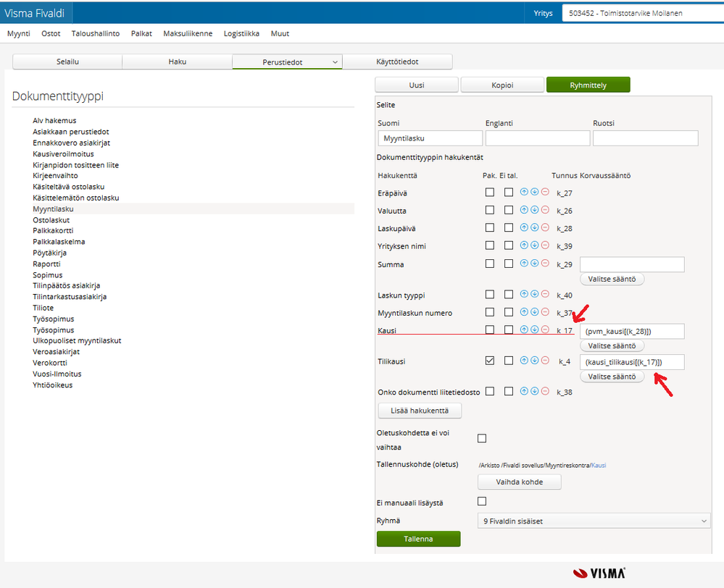Viewport: 724px width, 588px height.
Task: Tick Ei tal. checkbox for Tilikausi
Action: point(509,361)
